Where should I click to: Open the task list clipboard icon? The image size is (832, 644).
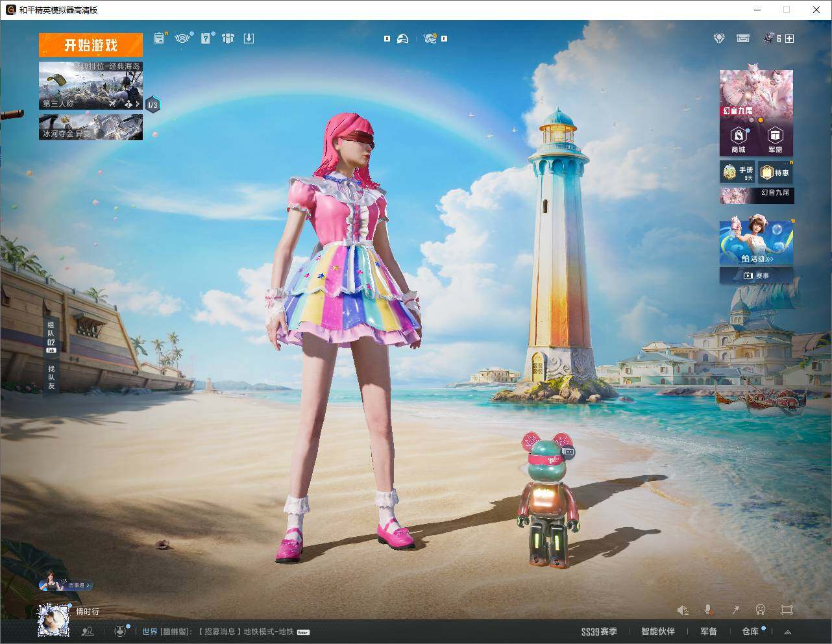click(159, 38)
